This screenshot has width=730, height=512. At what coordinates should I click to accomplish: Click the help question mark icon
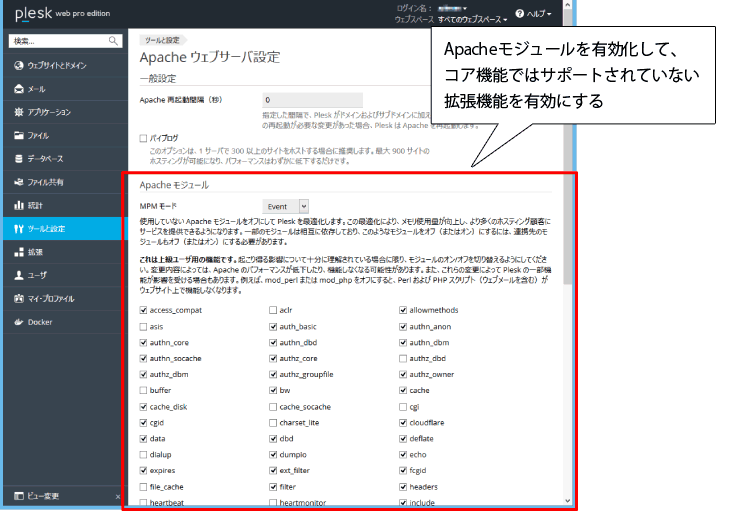point(520,13)
